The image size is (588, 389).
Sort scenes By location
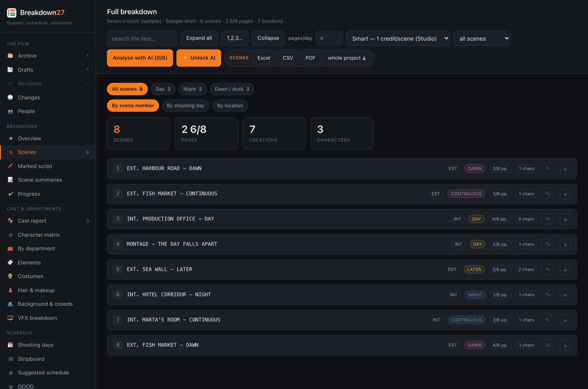(230, 105)
